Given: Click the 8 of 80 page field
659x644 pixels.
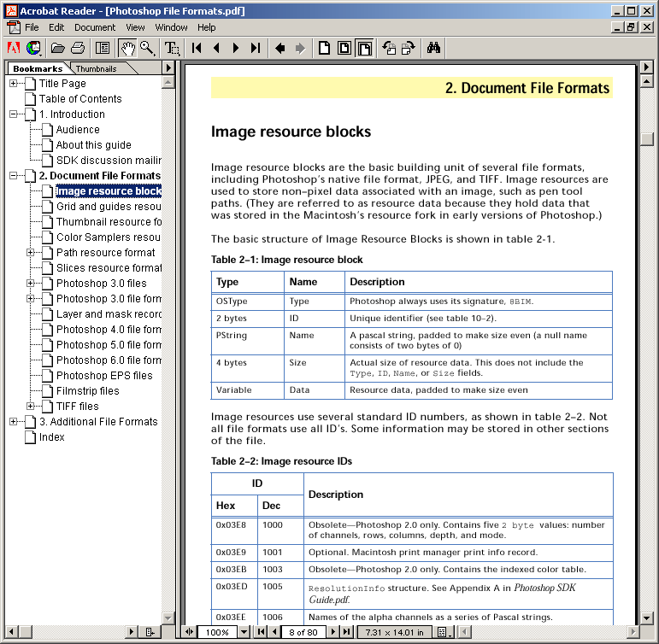Looking at the screenshot, I should pos(303,632).
